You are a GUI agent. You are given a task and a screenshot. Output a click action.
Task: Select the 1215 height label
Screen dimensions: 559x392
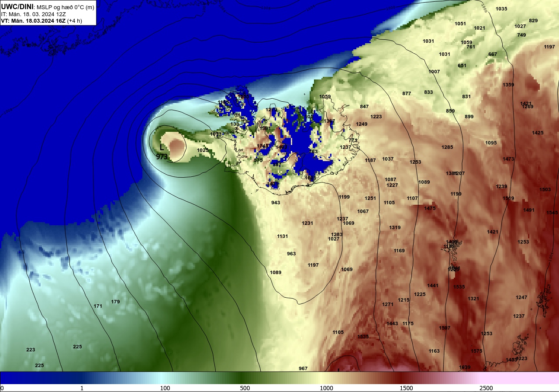404,300
